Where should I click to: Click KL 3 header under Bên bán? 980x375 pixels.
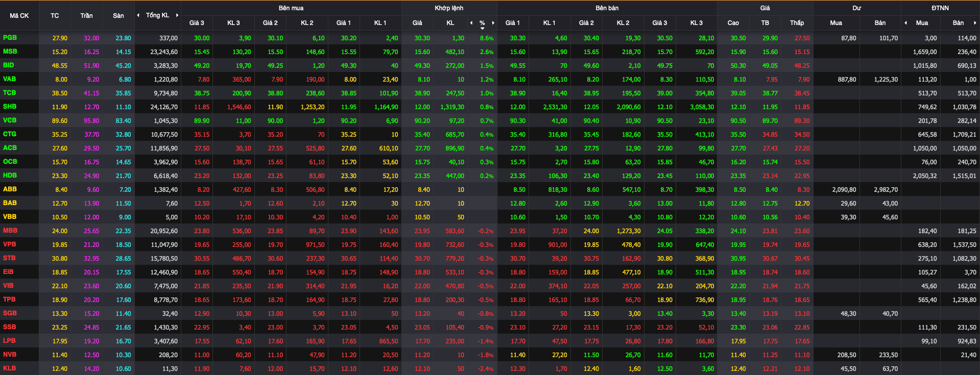click(697, 23)
